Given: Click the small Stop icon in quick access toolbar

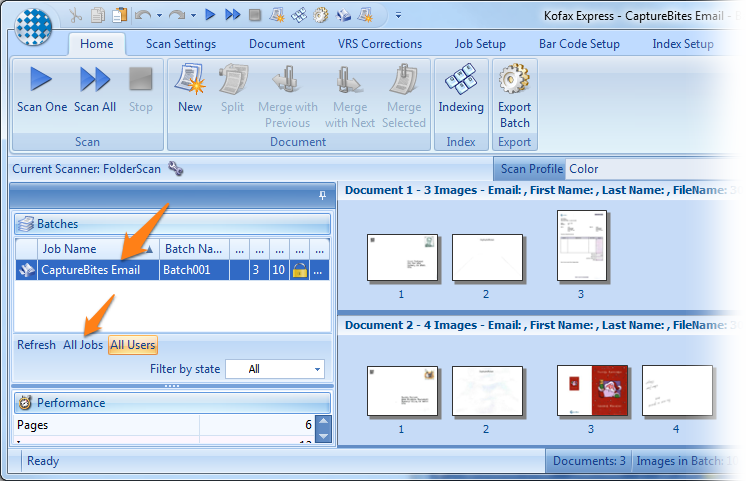Looking at the screenshot, I should pos(255,15).
